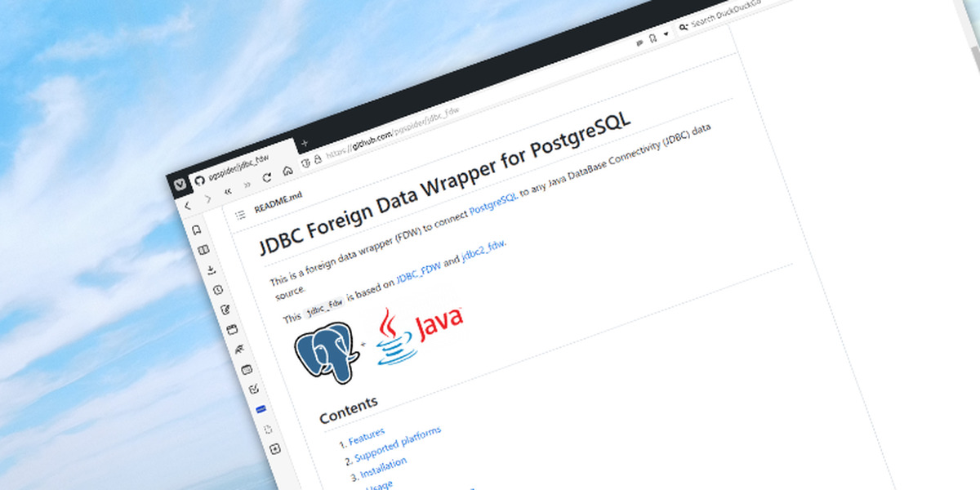The image size is (980, 490).
Task: Open the Vivaldi main menu icon
Action: tap(179, 183)
